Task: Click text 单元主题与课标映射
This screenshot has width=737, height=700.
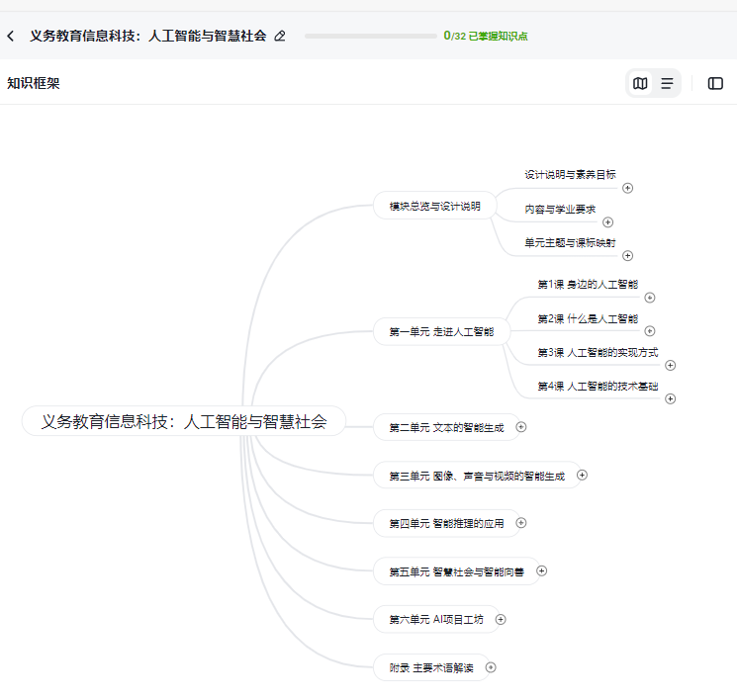Action: coord(570,243)
